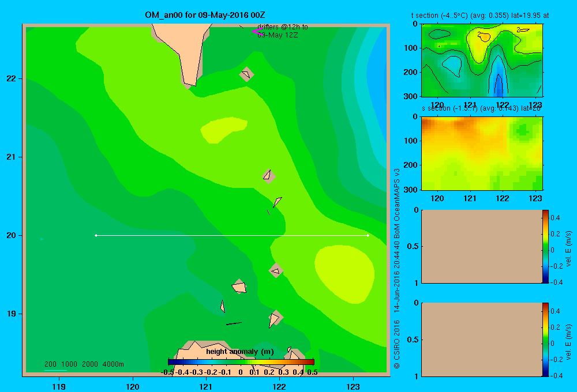Click the cyan depth contour line under 200

coord(55,370)
